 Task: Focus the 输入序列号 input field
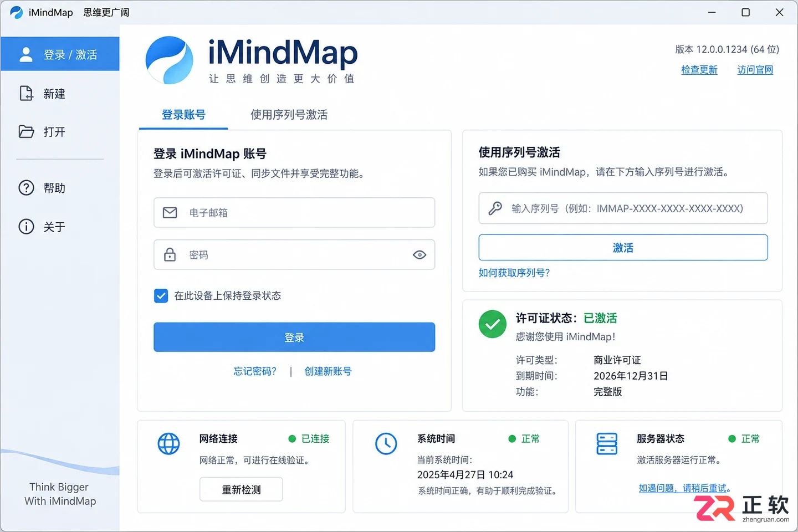point(623,208)
